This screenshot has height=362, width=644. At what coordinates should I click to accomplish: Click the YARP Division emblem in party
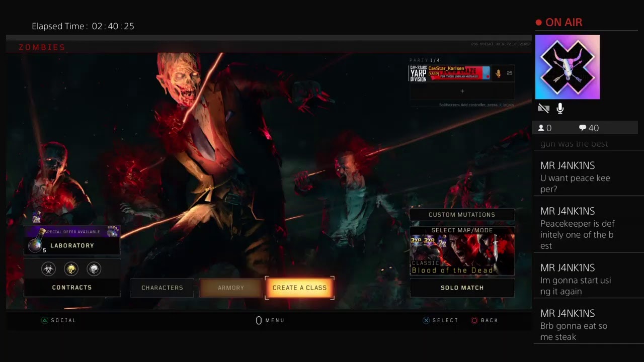tap(418, 73)
